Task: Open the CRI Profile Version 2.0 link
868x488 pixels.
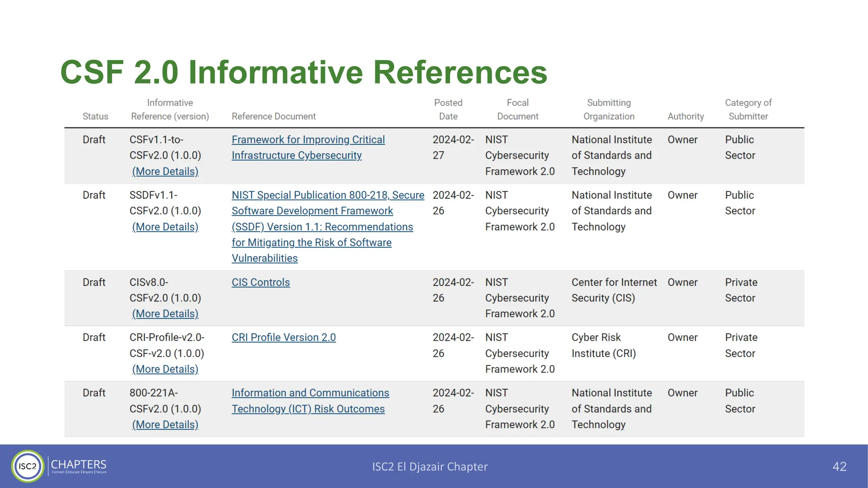Action: [284, 338]
